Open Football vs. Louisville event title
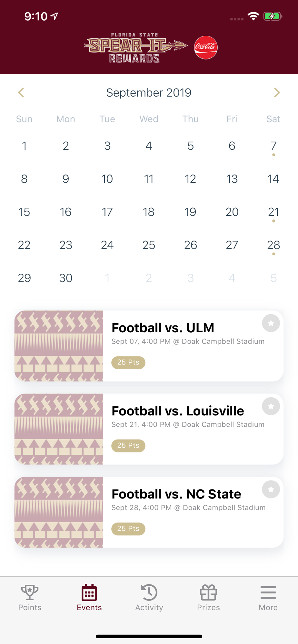This screenshot has height=644, width=298. pyautogui.click(x=178, y=411)
